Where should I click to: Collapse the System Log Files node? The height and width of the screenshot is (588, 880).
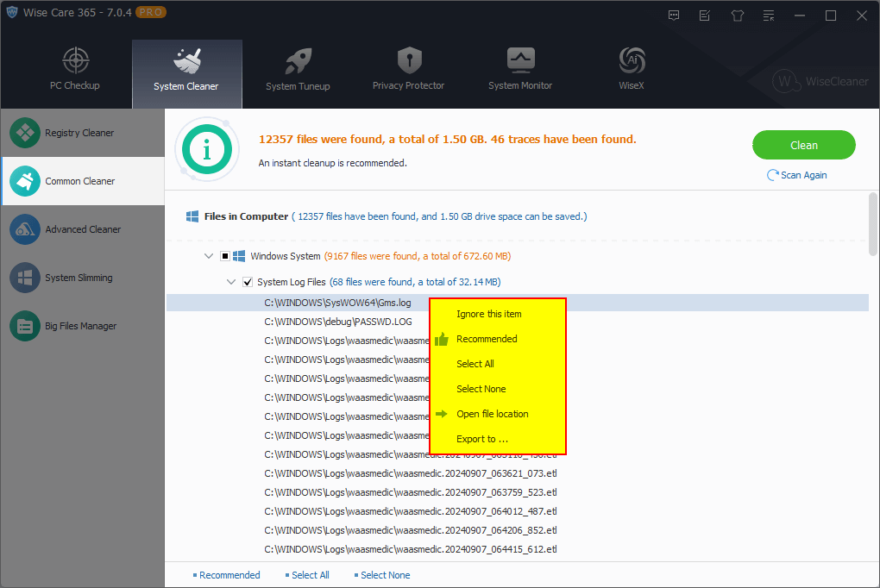pos(231,282)
